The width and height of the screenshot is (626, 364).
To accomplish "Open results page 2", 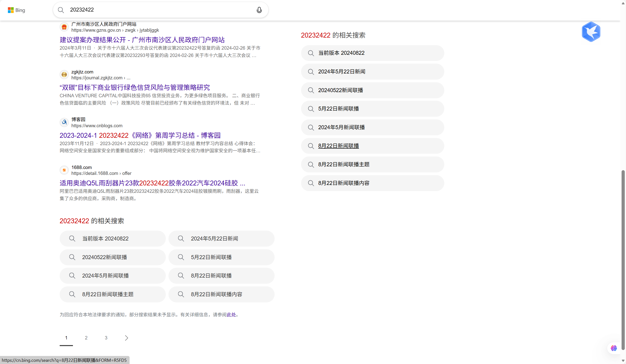I will pos(86,338).
